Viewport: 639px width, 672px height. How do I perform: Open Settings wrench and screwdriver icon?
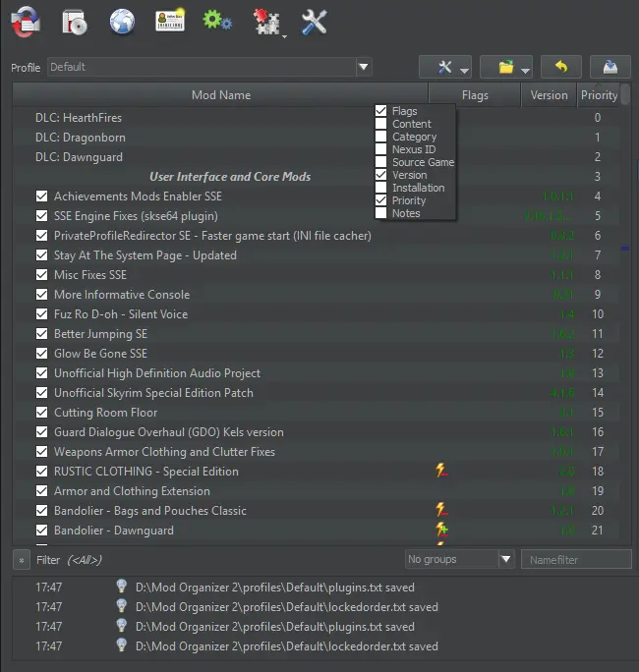pos(315,23)
